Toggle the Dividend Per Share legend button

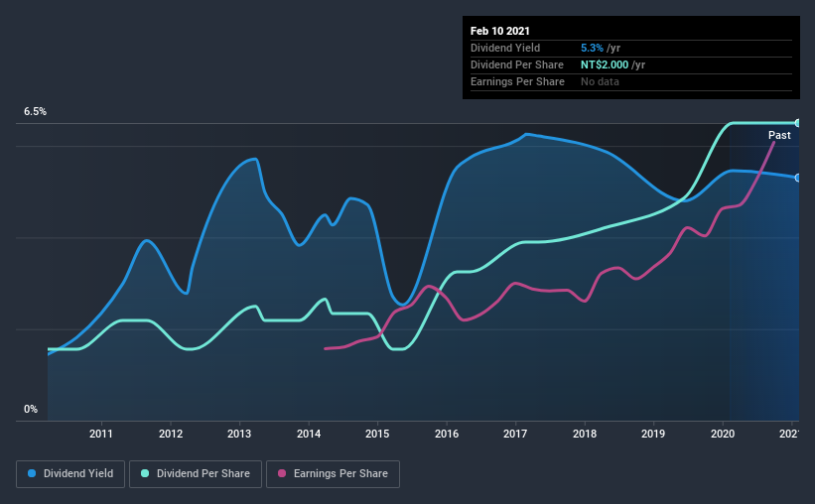tap(196, 474)
